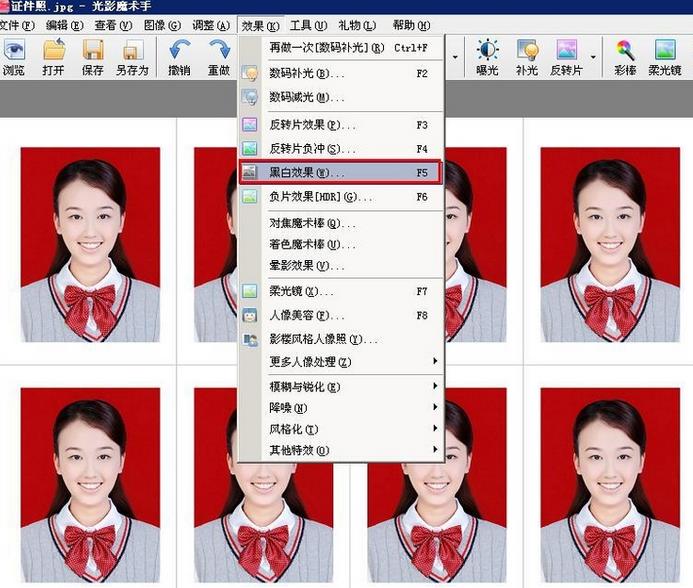Open the 编辑(E) menu
This screenshot has width=693, height=588.
[x=65, y=26]
